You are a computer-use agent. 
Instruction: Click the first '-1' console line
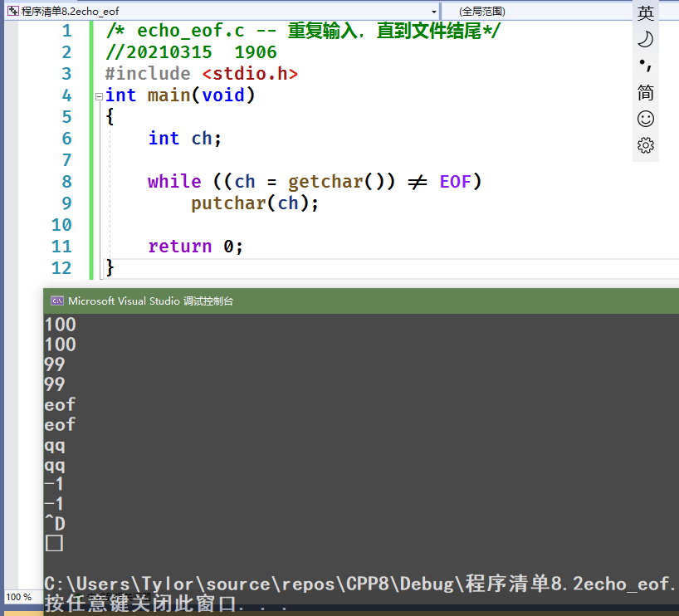coord(54,483)
